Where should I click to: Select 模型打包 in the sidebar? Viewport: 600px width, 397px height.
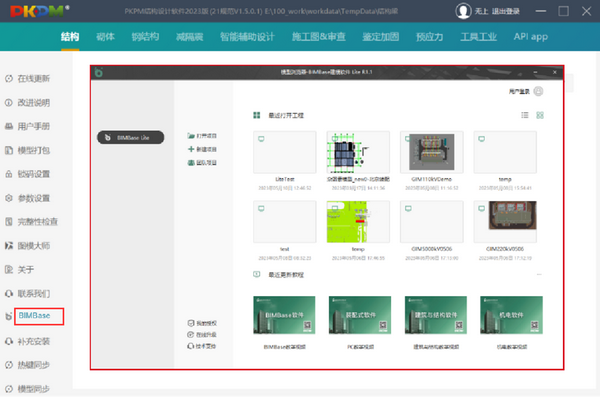coord(28,150)
